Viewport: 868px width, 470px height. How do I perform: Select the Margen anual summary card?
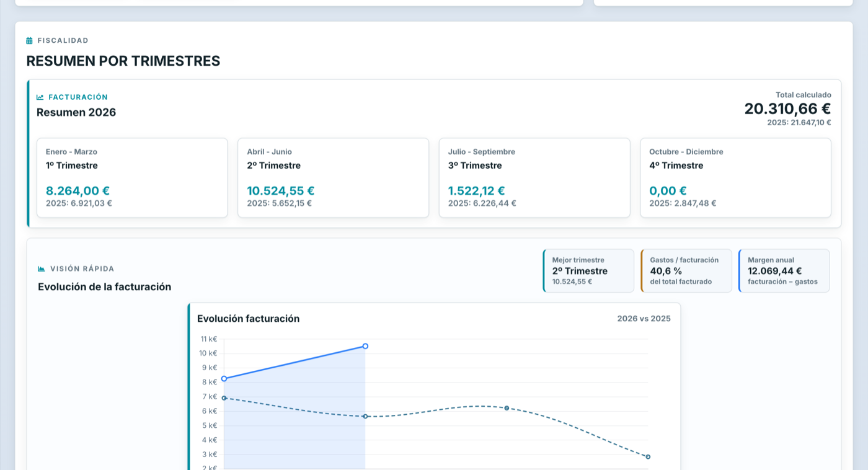coord(784,271)
